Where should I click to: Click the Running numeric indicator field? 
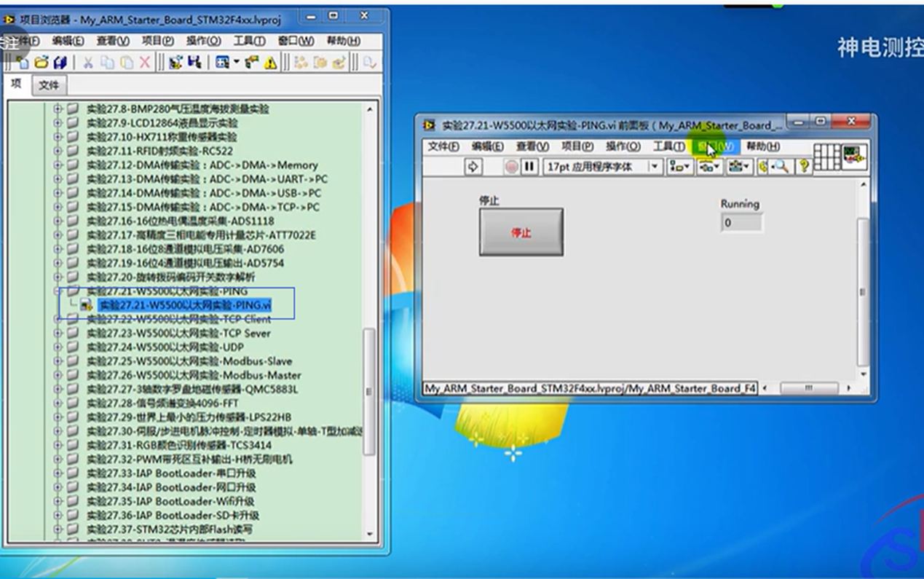(x=742, y=223)
